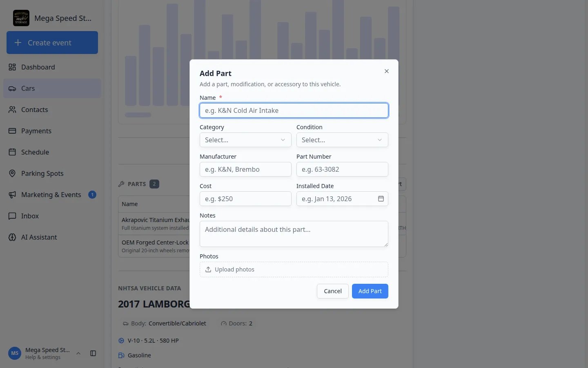Close the Add Part dialog
588x368 pixels.
coord(387,71)
